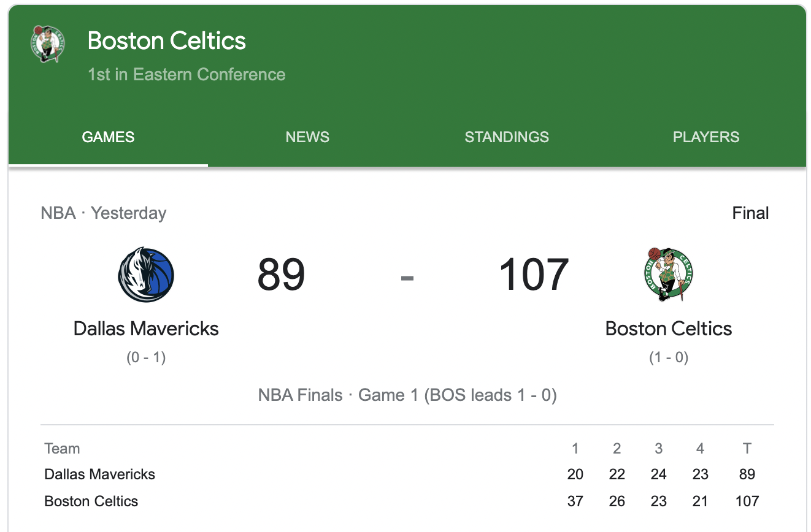The width and height of the screenshot is (811, 532).
Task: Click the 1st in Eastern Conference subtitle
Action: (x=186, y=75)
